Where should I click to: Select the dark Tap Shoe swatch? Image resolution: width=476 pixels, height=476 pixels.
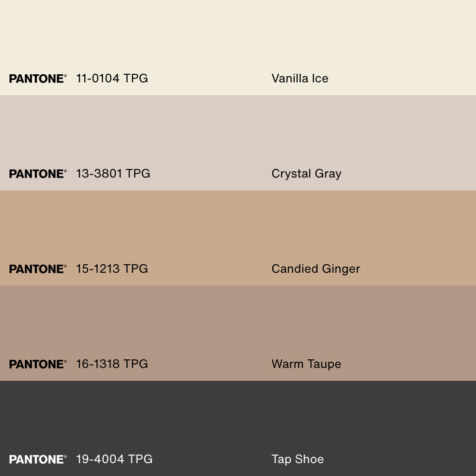(238, 419)
